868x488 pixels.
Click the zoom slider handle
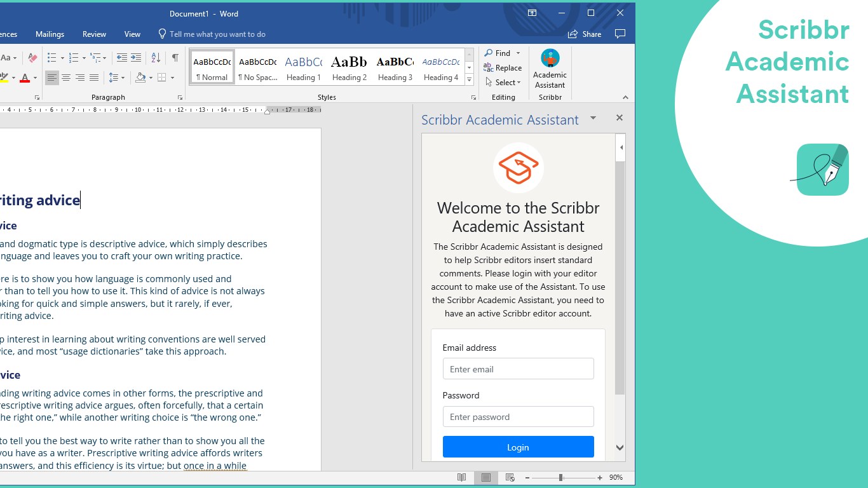click(561, 477)
